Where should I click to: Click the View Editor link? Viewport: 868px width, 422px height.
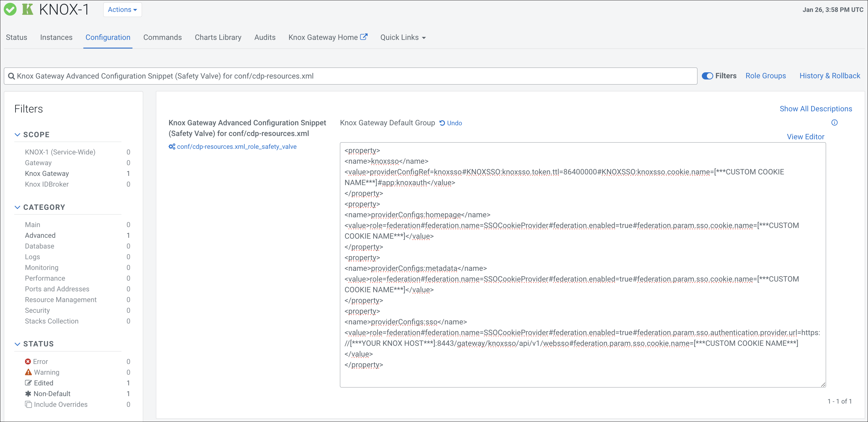point(805,137)
